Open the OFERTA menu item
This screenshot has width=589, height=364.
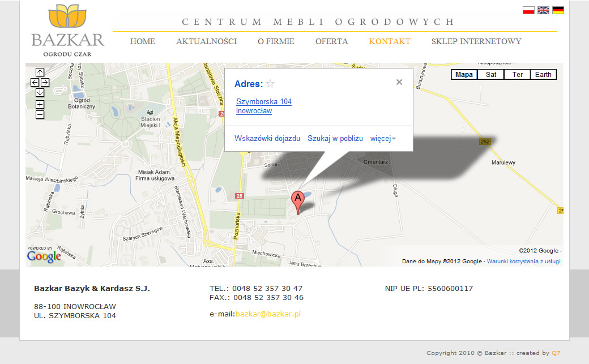(332, 41)
